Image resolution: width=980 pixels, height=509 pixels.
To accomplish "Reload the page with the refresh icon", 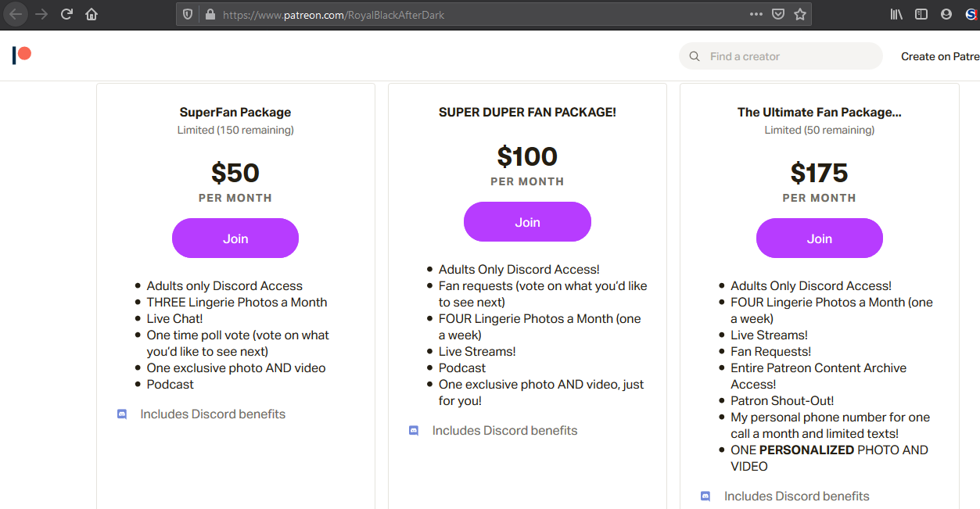I will pyautogui.click(x=66, y=14).
